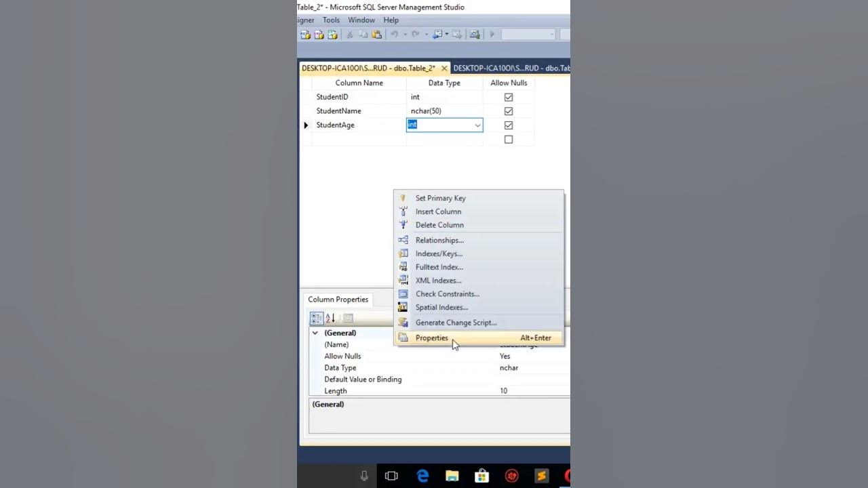868x488 pixels.
Task: Open Microsoft Edge from the taskbar
Action: click(x=422, y=476)
